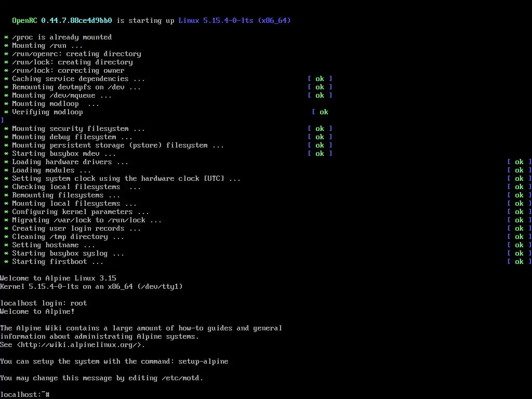Click ok status beside Starting busybox mdev
The width and height of the screenshot is (532, 399).
pos(320,153)
